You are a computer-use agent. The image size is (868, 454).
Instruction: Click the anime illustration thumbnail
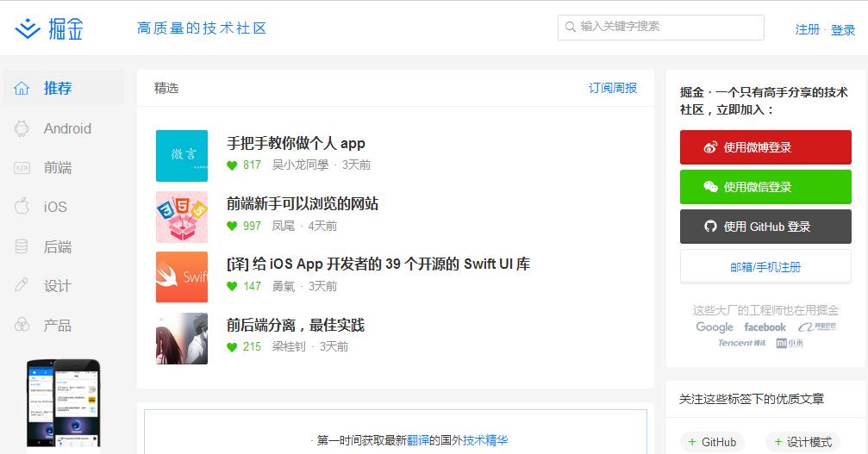[x=182, y=339]
